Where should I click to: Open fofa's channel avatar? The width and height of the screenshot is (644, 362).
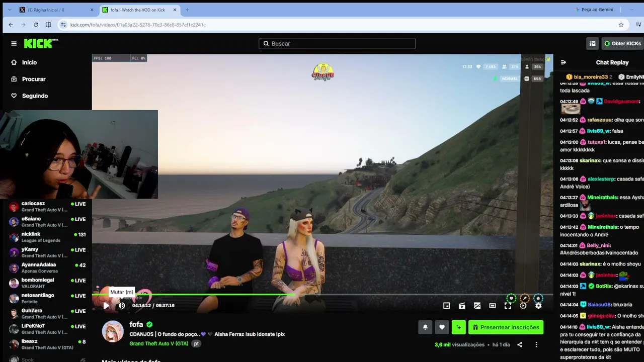[x=113, y=331]
